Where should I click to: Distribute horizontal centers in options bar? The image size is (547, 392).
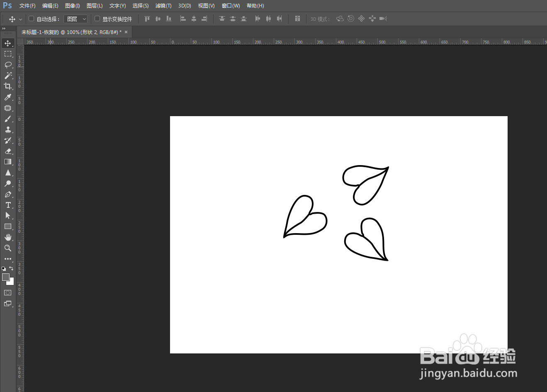tap(268, 19)
